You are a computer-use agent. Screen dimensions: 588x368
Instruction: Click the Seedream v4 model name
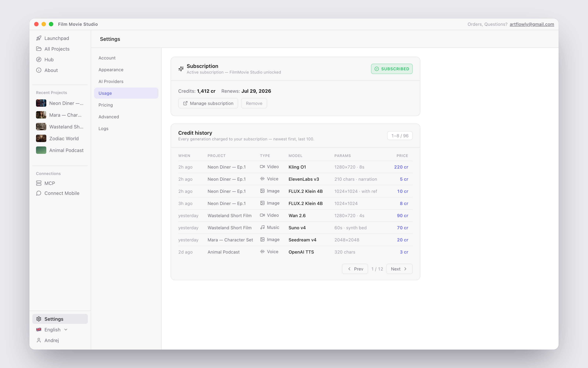[x=302, y=240]
